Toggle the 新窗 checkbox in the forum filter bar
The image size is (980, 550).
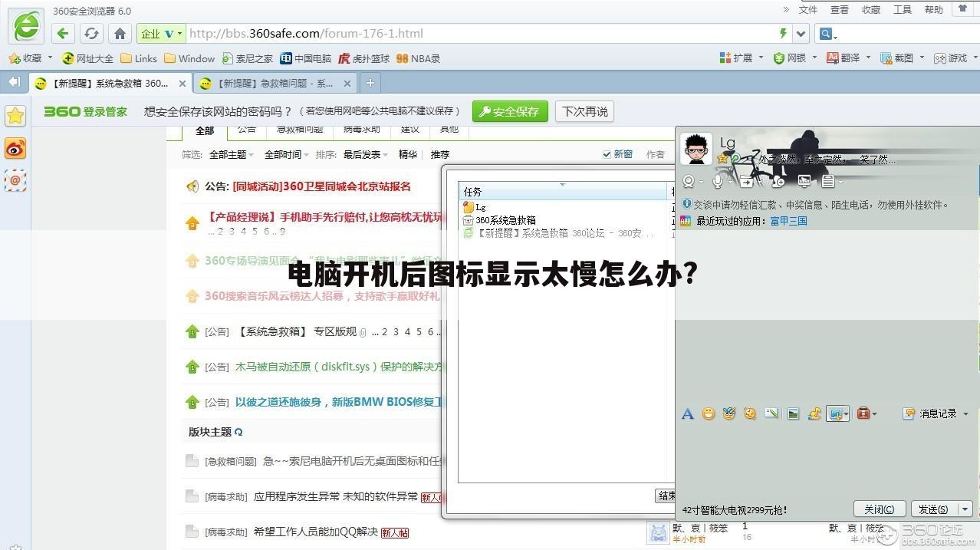tap(607, 153)
